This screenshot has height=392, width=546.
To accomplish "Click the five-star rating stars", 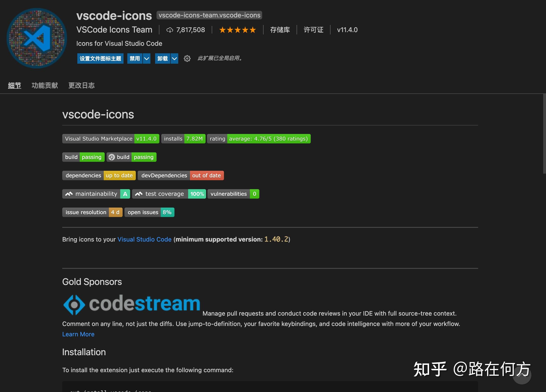I will click(237, 30).
